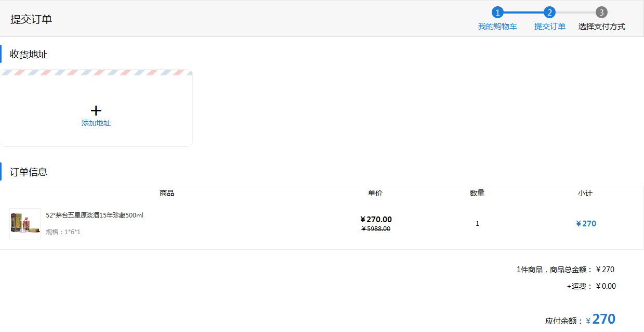Click the 订单信息 section heading
Viewport: 644px width, 332px height.
pyautogui.click(x=29, y=172)
